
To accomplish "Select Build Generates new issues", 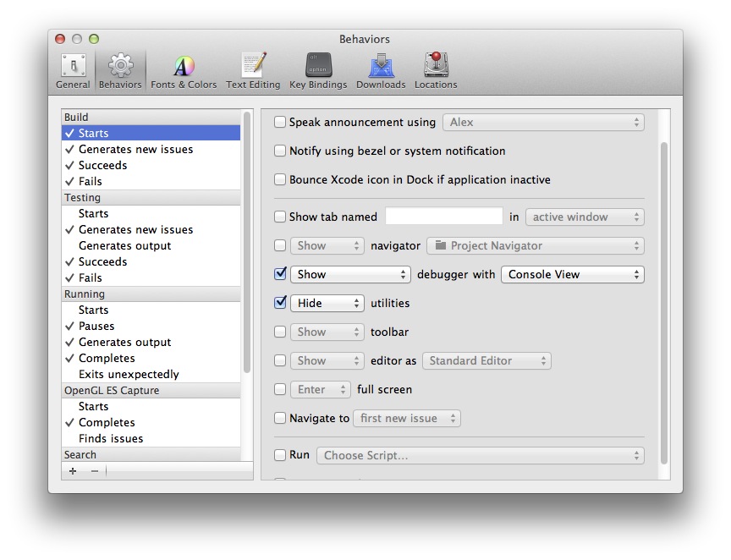I will pyautogui.click(x=151, y=149).
